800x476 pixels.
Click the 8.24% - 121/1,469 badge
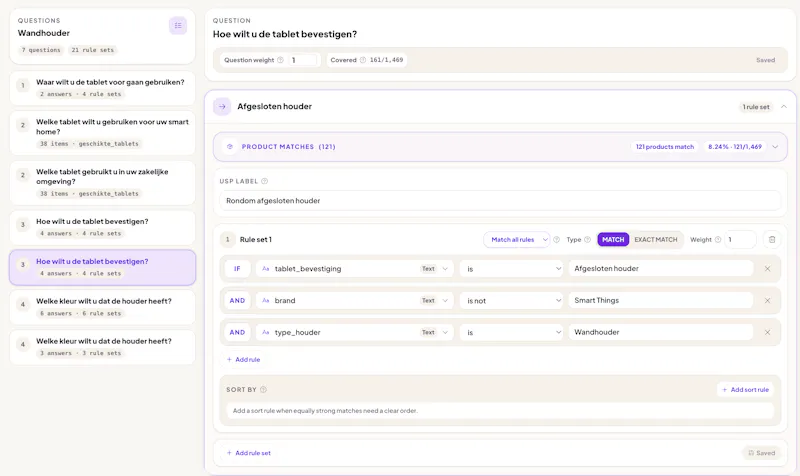coord(735,147)
